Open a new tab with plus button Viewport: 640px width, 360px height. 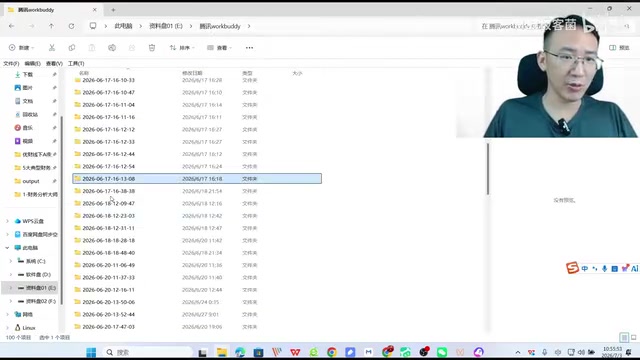(x=113, y=10)
